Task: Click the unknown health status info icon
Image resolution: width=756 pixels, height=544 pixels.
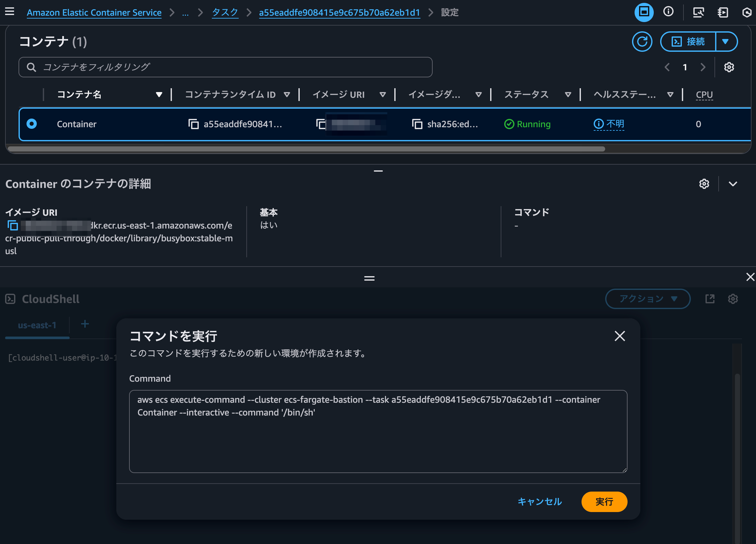Action: [598, 124]
